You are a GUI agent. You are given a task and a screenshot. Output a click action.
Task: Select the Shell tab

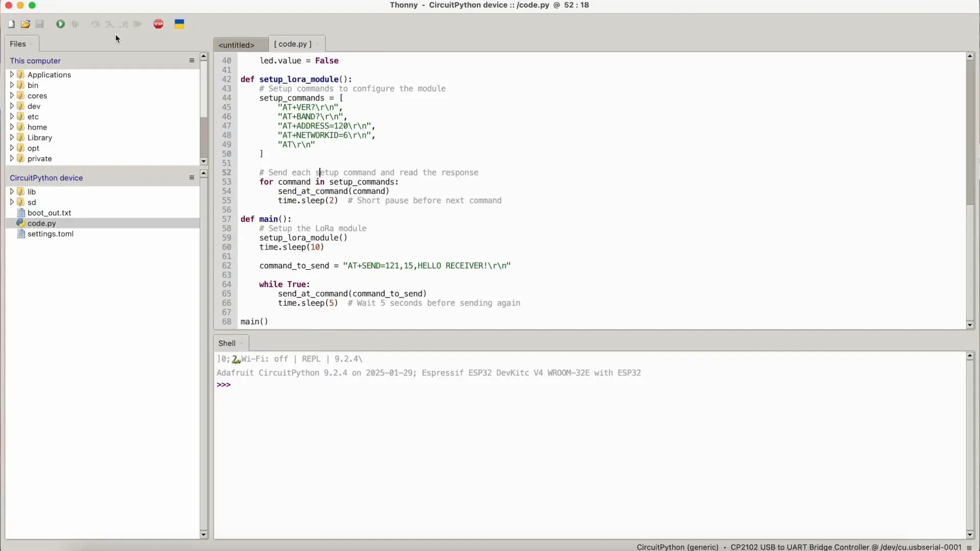[227, 344]
